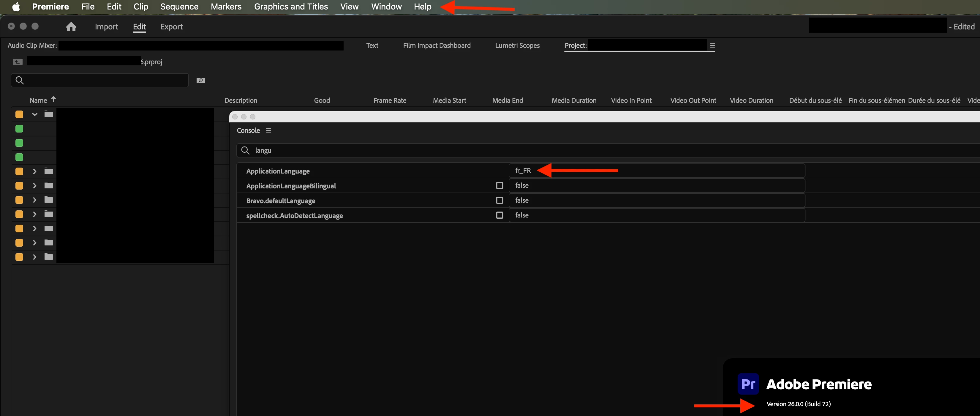The width and height of the screenshot is (980, 416).
Task: Click the Adobe Premiere Pr logo
Action: click(748, 384)
